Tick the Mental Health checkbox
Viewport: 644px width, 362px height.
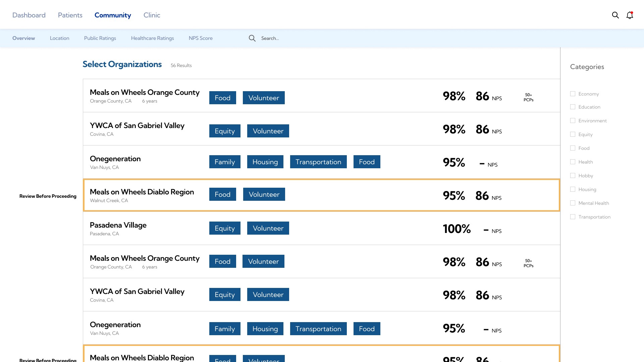(573, 203)
